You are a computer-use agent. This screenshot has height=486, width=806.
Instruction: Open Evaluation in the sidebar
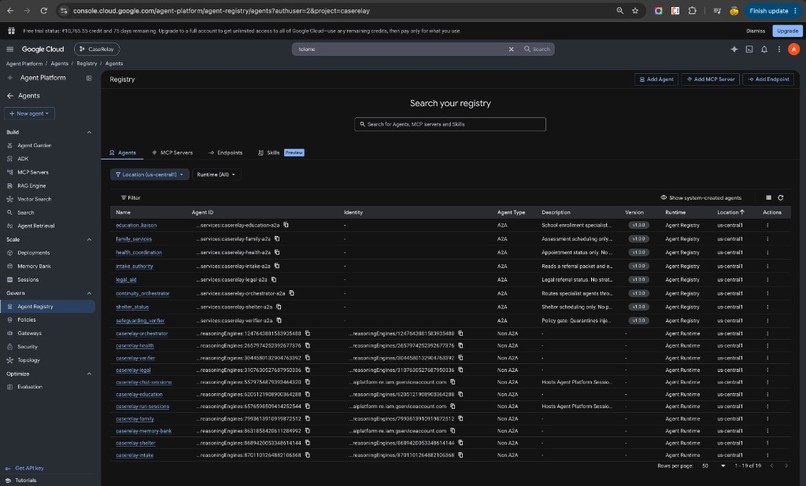click(30, 387)
